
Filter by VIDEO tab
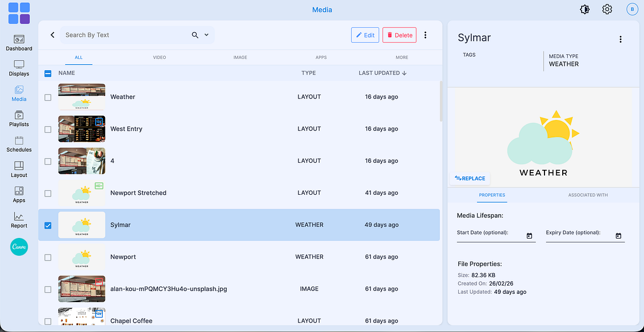159,58
